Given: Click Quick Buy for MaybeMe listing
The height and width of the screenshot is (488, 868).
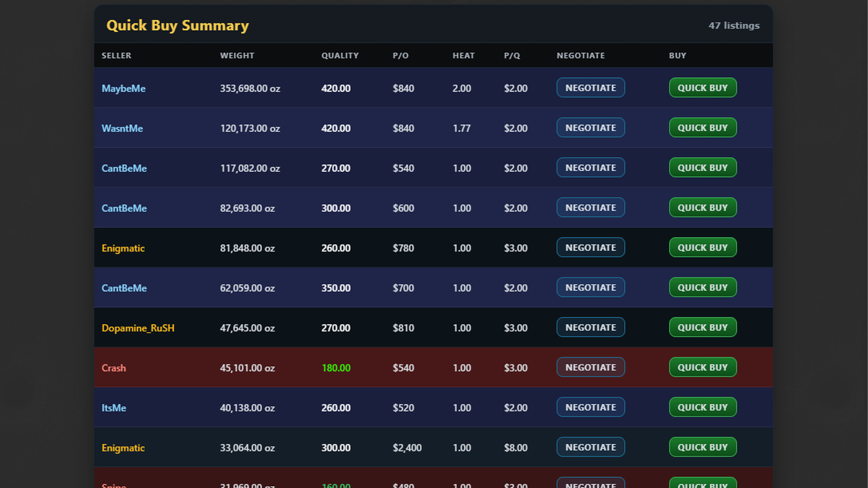Looking at the screenshot, I should coord(703,88).
